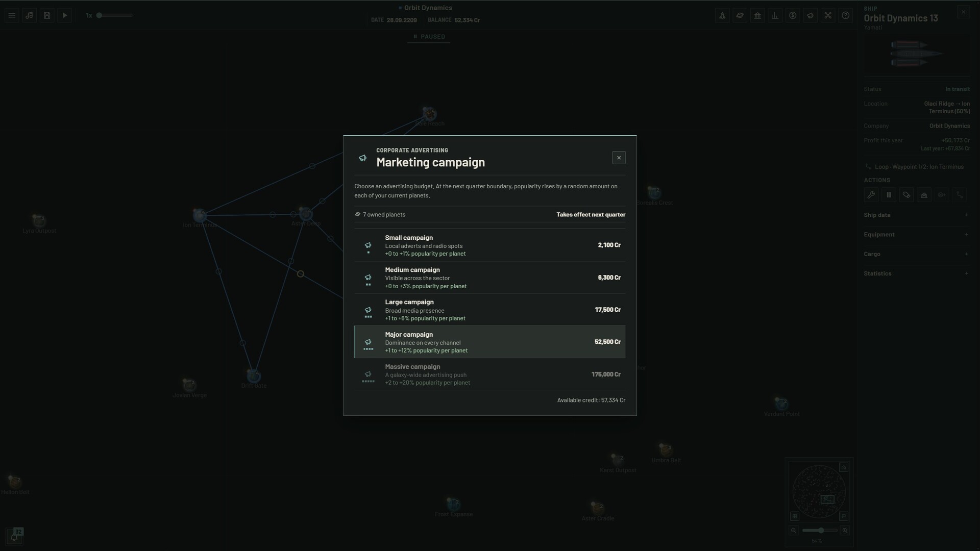Click the Massive campaign row

click(x=489, y=374)
